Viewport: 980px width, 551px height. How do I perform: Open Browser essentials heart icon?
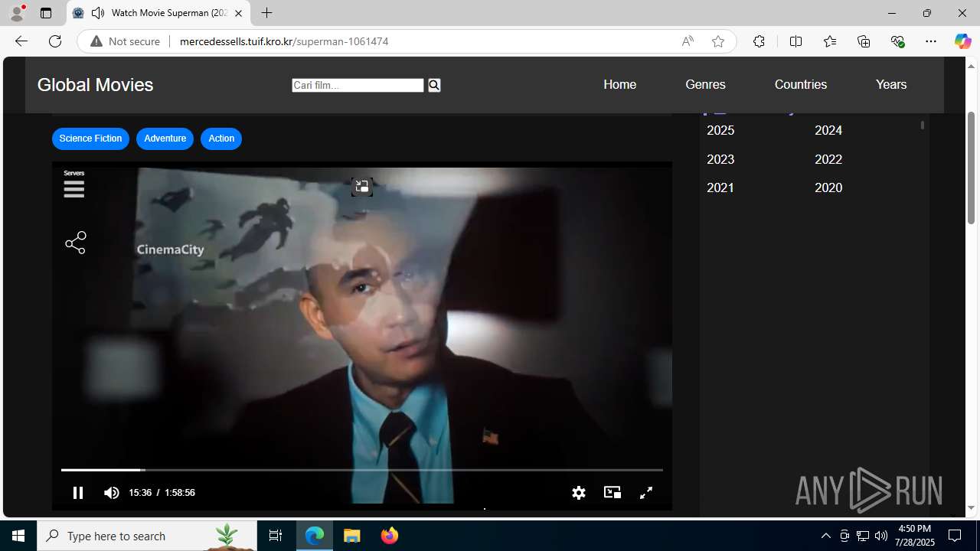coord(897,41)
